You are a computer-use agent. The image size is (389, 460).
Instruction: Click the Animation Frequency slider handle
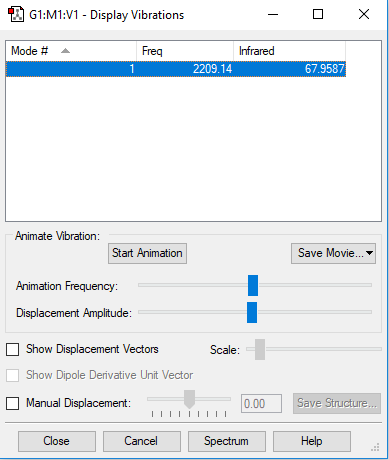[253, 285]
